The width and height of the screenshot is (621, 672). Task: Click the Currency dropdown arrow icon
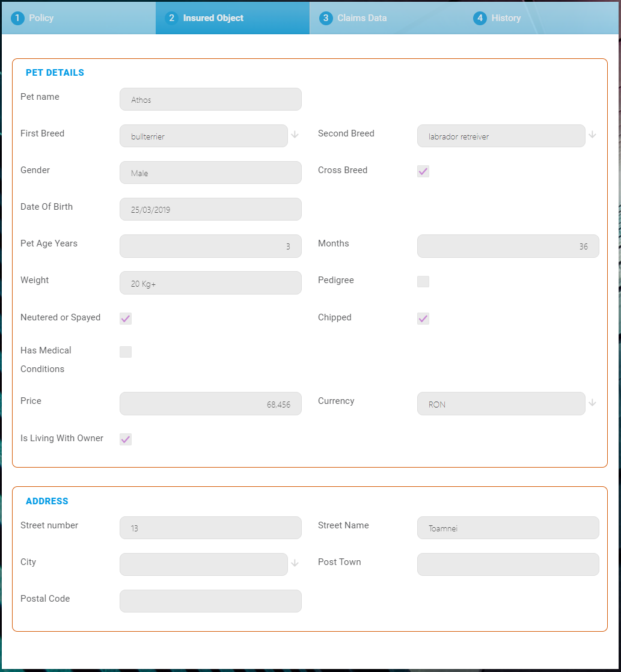pyautogui.click(x=592, y=403)
